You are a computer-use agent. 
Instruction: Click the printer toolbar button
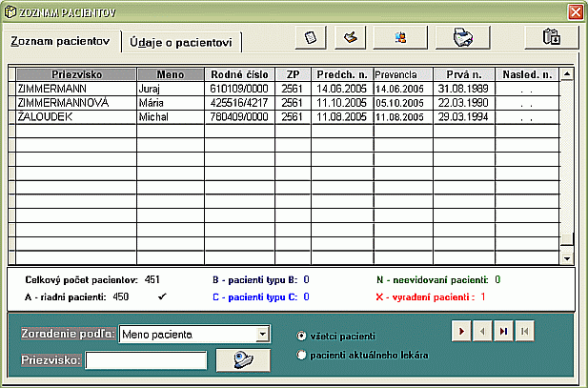[x=463, y=37]
